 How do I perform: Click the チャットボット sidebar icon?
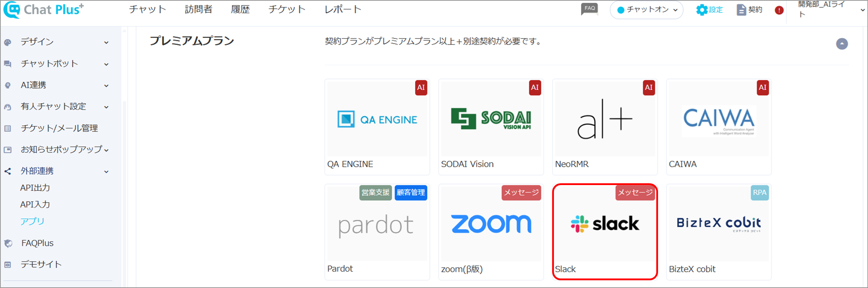point(8,64)
